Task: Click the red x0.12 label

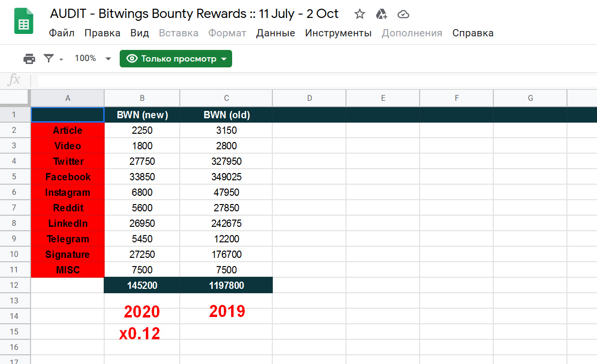Action: click(x=140, y=333)
